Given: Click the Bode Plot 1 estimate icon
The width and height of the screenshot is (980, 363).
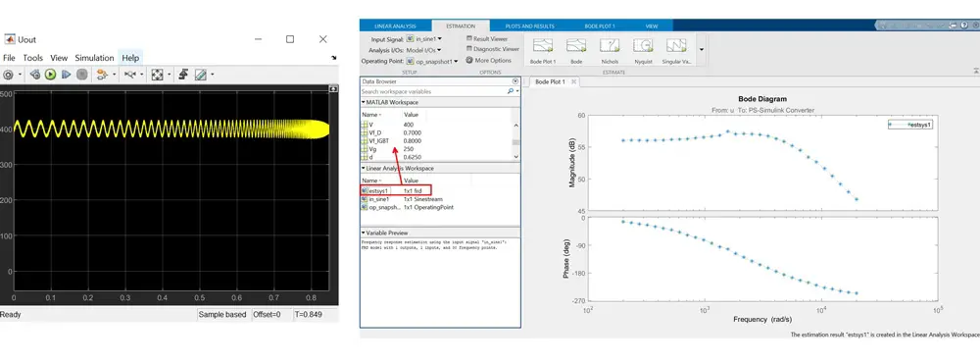Looking at the screenshot, I should point(543,50).
